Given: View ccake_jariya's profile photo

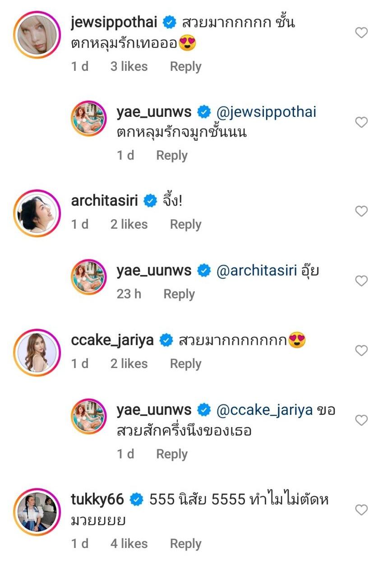Looking at the screenshot, I should (37, 352).
